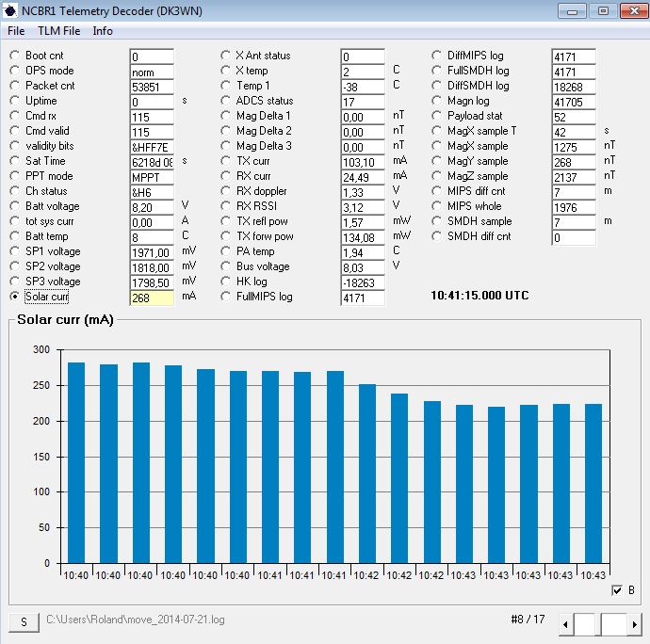The image size is (650, 644).
Task: Select the SP2 voltage radio button
Action: tap(15, 266)
